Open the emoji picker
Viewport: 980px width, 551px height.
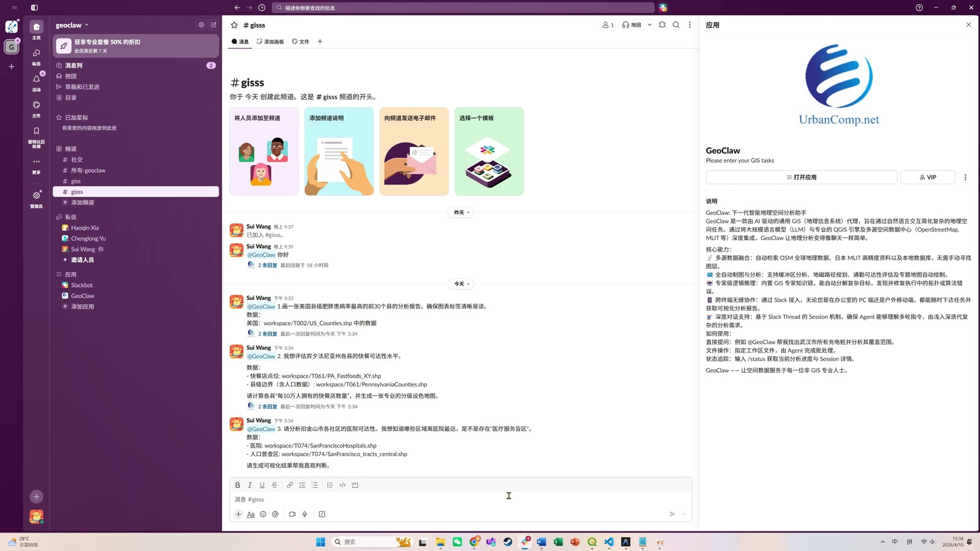[x=263, y=514]
